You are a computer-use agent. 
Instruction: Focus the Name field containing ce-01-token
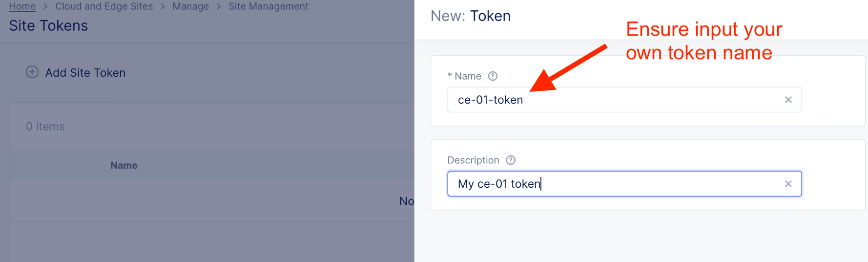(x=615, y=100)
